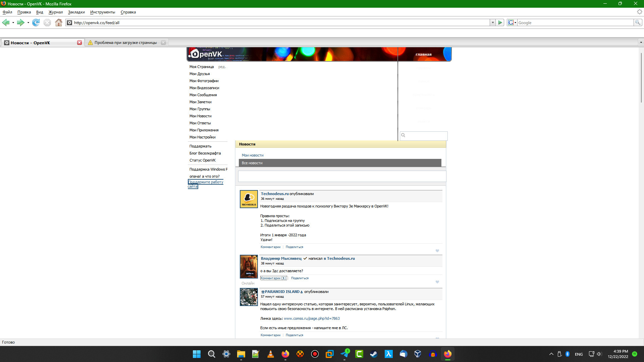Click the Reload page icon
This screenshot has height=362, width=644.
point(36,22)
